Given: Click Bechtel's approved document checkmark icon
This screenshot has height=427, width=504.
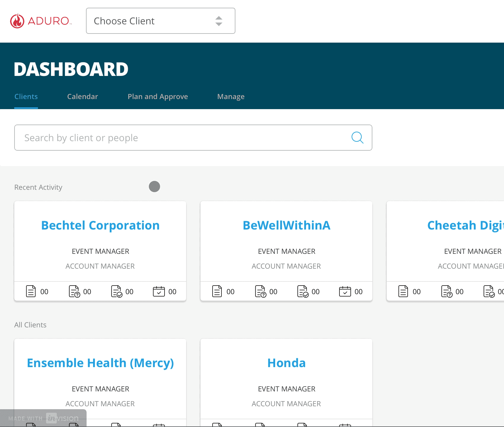Looking at the screenshot, I should (117, 291).
